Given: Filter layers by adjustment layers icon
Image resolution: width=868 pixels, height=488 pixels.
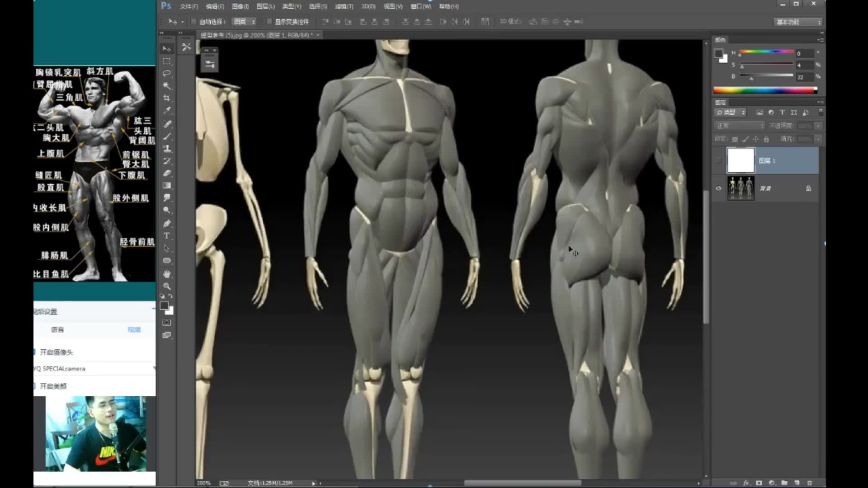Looking at the screenshot, I should [x=771, y=113].
